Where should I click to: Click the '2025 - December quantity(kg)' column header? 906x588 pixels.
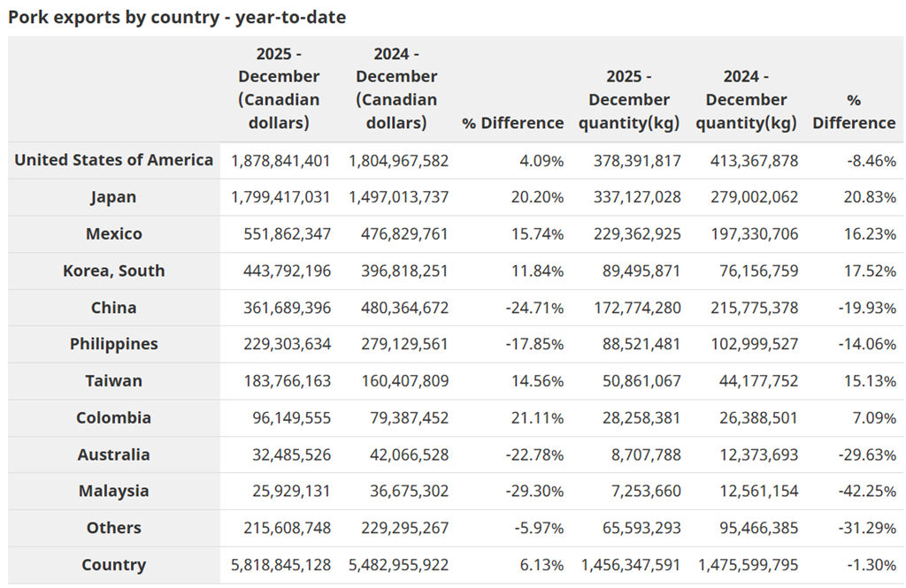[x=629, y=100]
